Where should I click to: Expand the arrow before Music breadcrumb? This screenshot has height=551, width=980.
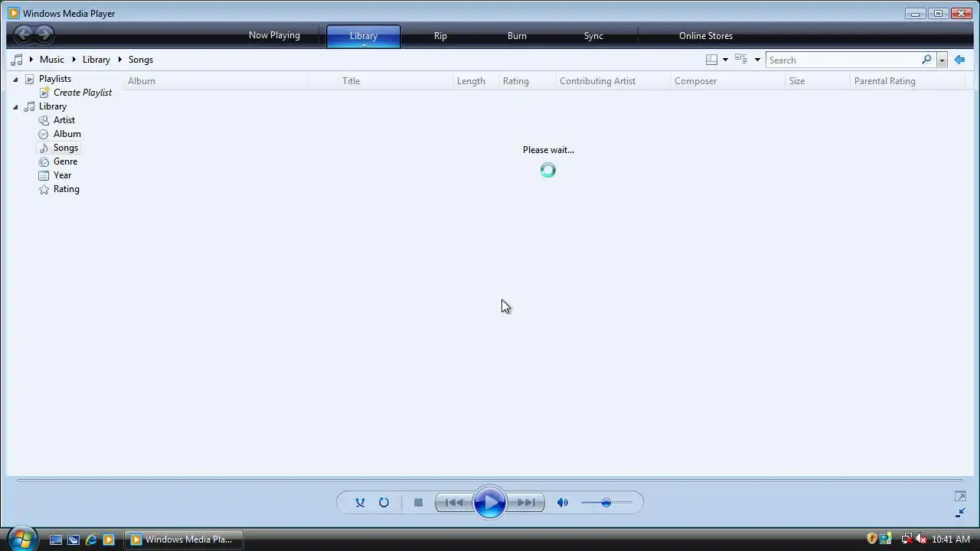point(31,60)
